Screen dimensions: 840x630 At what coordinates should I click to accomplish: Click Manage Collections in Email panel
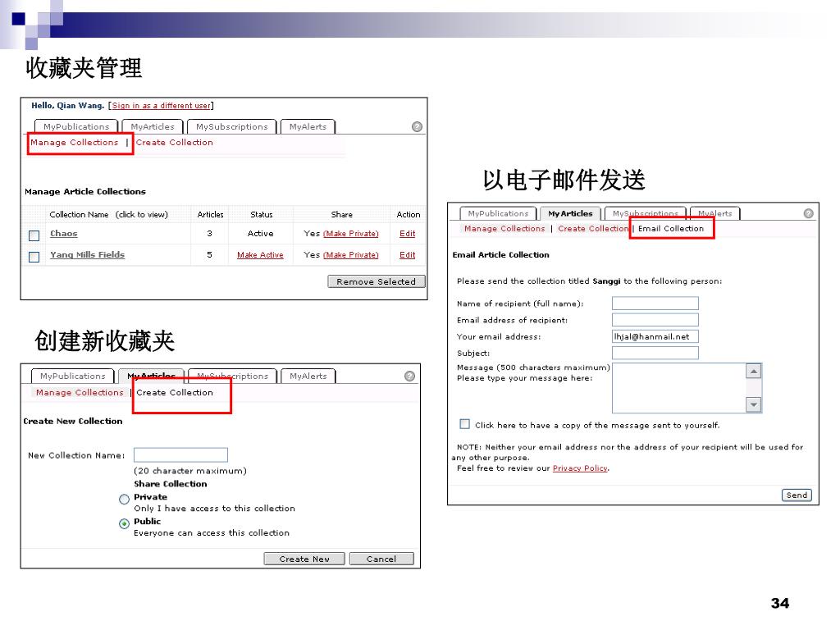coord(504,229)
